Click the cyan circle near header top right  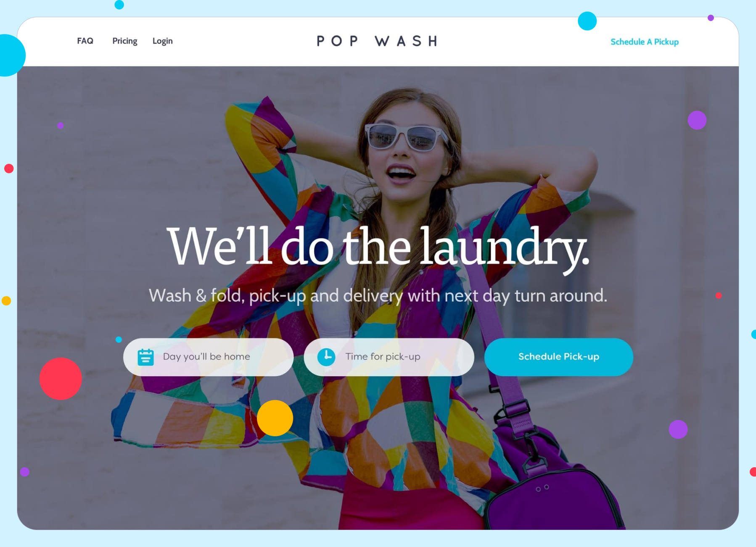[x=587, y=21]
